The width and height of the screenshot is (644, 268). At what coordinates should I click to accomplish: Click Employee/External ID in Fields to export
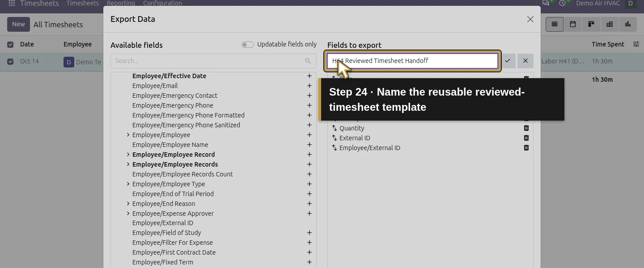(370, 148)
